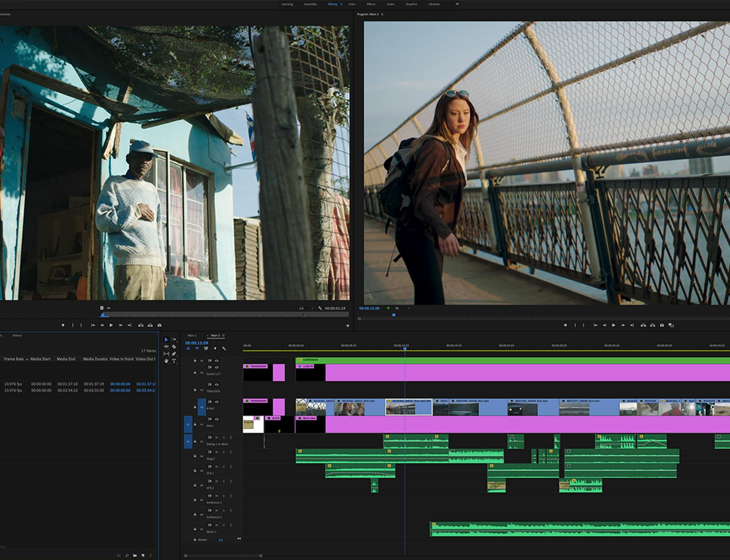Open Comparison View in Program monitor
This screenshot has width=730, height=560.
click(671, 325)
